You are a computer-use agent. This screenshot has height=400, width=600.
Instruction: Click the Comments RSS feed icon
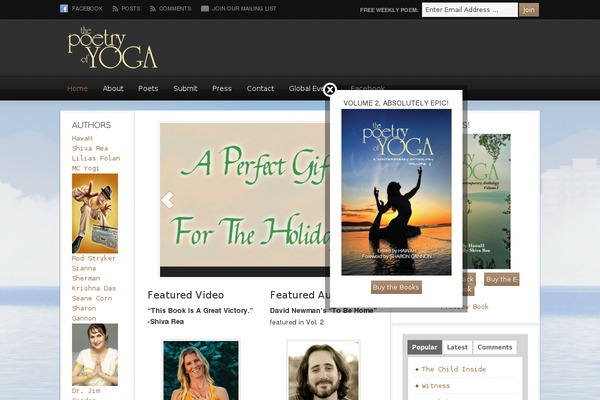click(x=153, y=8)
